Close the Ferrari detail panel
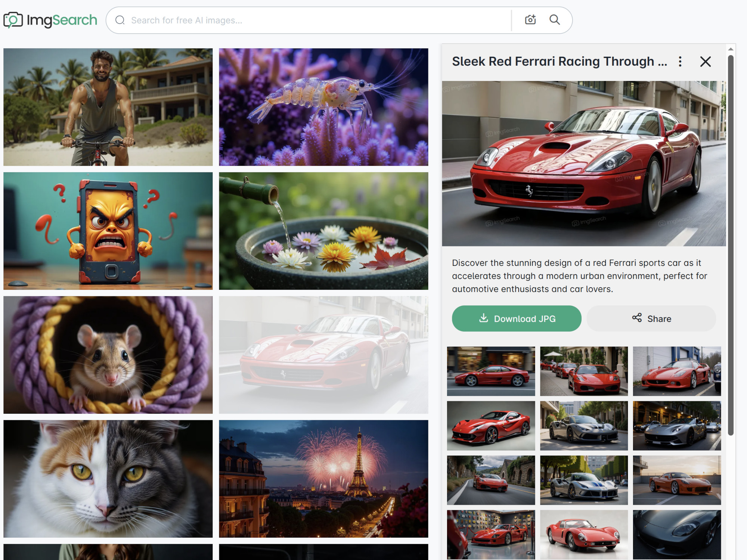This screenshot has width=747, height=560. [x=705, y=62]
